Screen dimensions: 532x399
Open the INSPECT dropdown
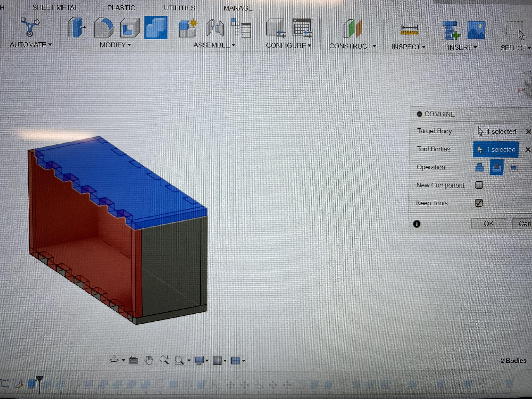pyautogui.click(x=409, y=47)
